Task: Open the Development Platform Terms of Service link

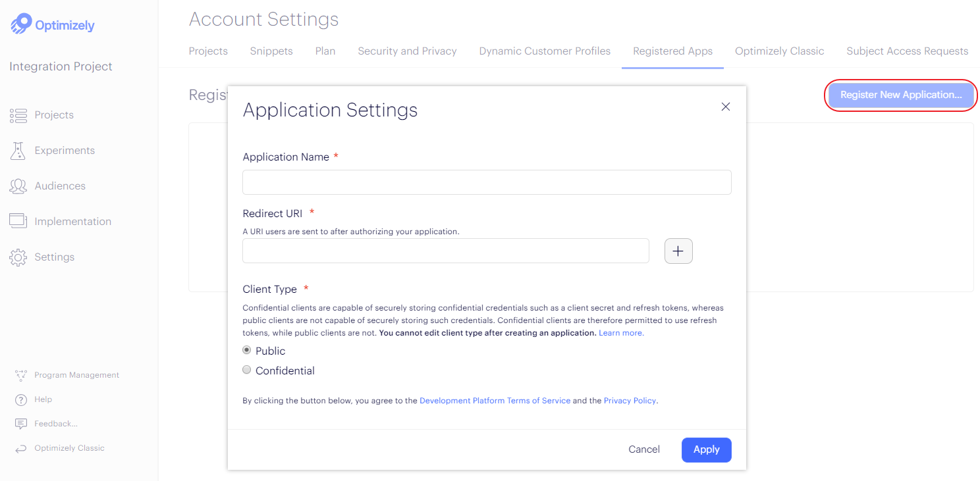Action: coord(495,401)
